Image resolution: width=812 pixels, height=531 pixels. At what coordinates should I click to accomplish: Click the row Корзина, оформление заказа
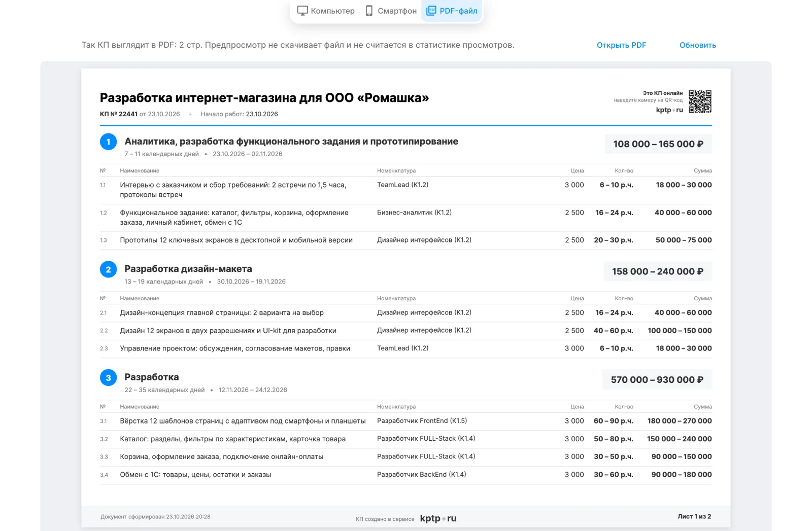pos(406,457)
